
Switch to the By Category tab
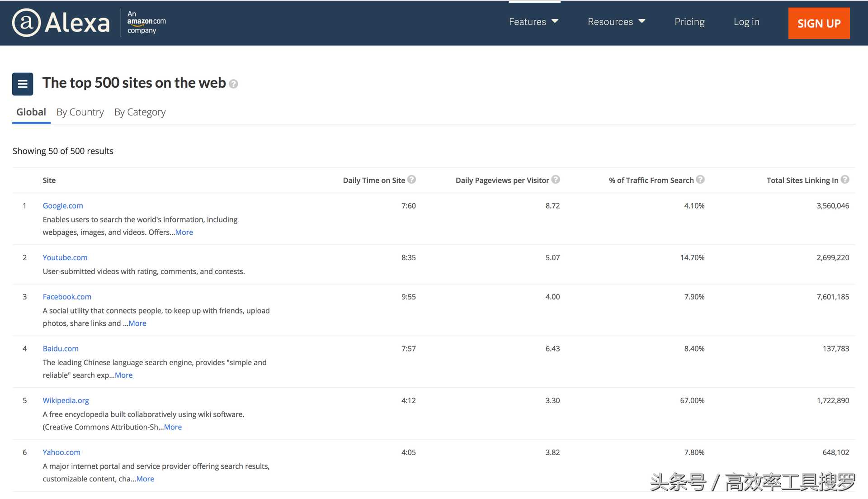point(140,112)
